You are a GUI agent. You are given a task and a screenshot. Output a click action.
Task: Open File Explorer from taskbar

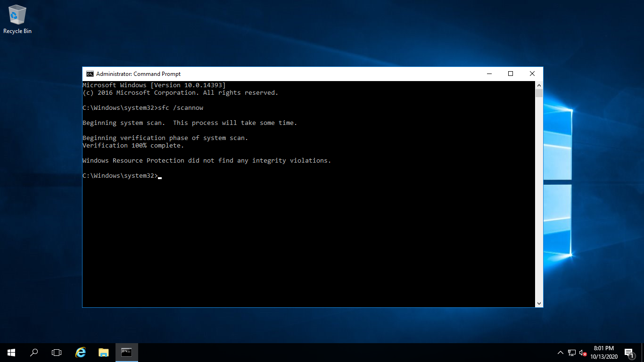coord(104,353)
